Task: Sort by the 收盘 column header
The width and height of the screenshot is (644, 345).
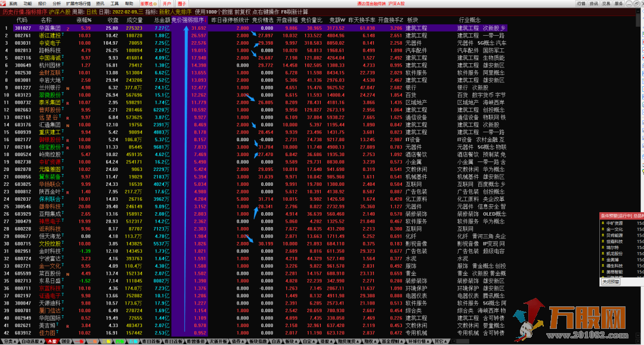Action: click(x=113, y=20)
